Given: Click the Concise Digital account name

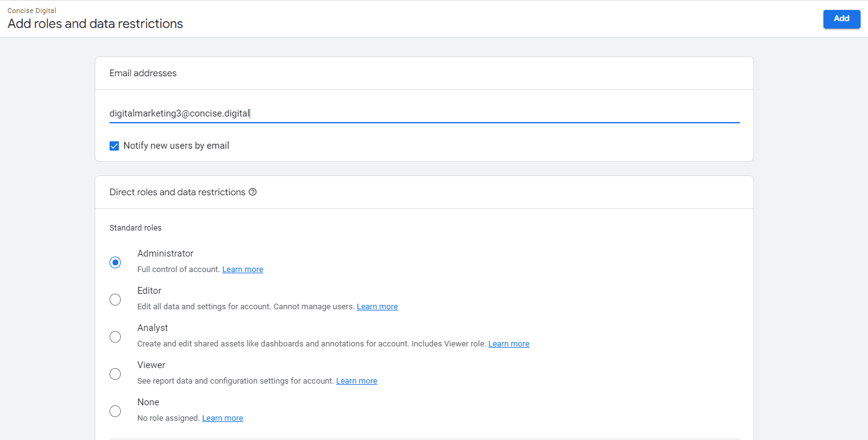Looking at the screenshot, I should (x=32, y=11).
